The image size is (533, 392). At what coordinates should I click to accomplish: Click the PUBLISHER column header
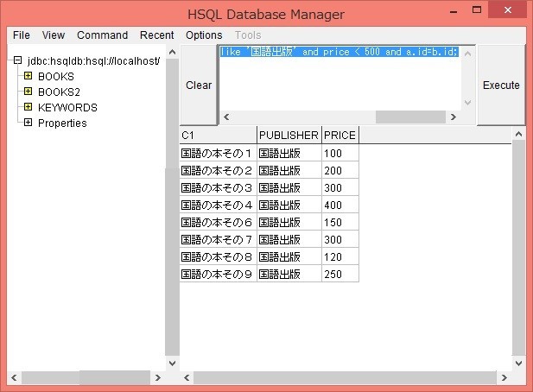pyautogui.click(x=289, y=136)
